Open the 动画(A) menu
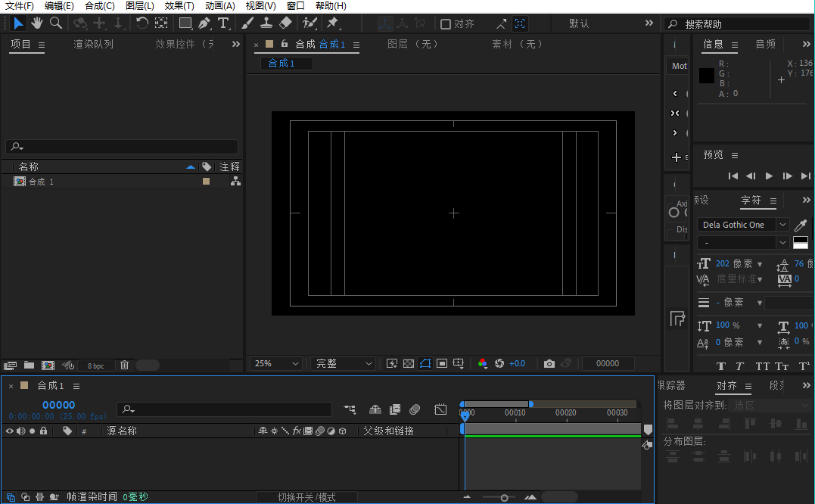The width and height of the screenshot is (815, 504). click(x=220, y=6)
